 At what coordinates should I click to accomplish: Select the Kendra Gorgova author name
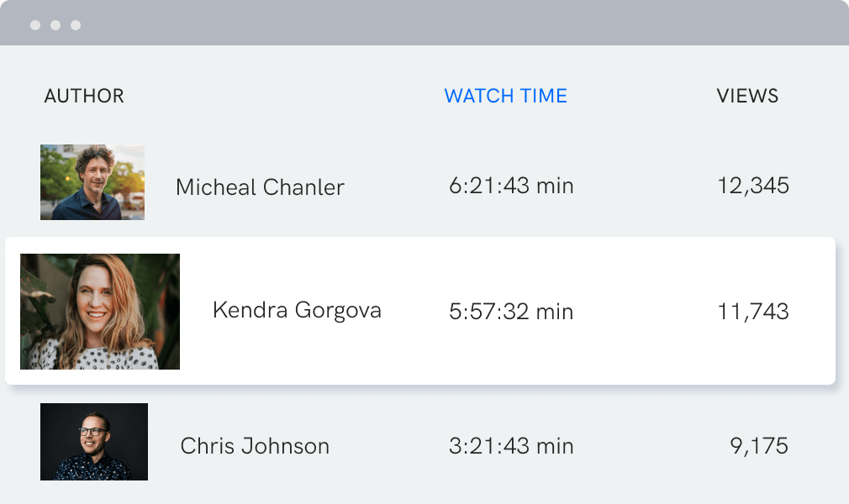pyautogui.click(x=297, y=310)
